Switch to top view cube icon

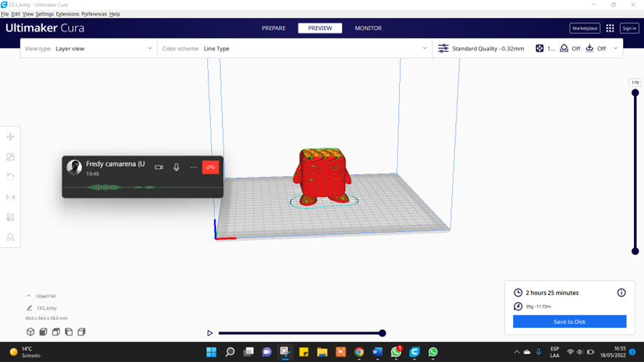[x=56, y=331]
